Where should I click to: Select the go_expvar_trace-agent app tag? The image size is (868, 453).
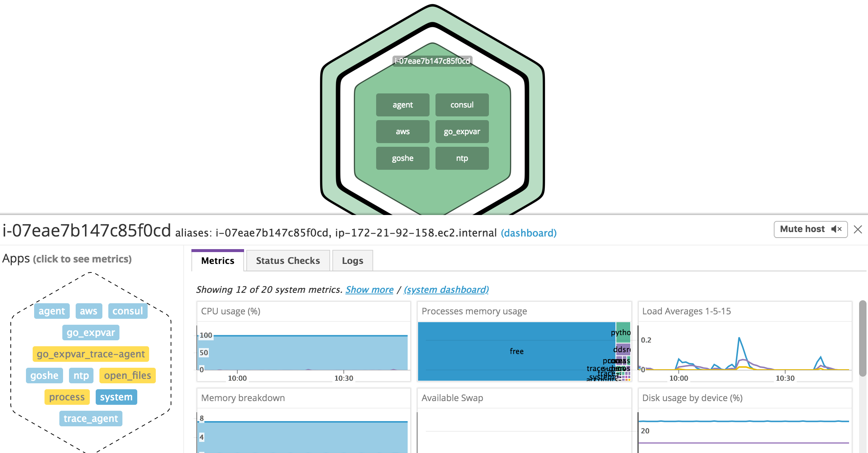tap(91, 354)
